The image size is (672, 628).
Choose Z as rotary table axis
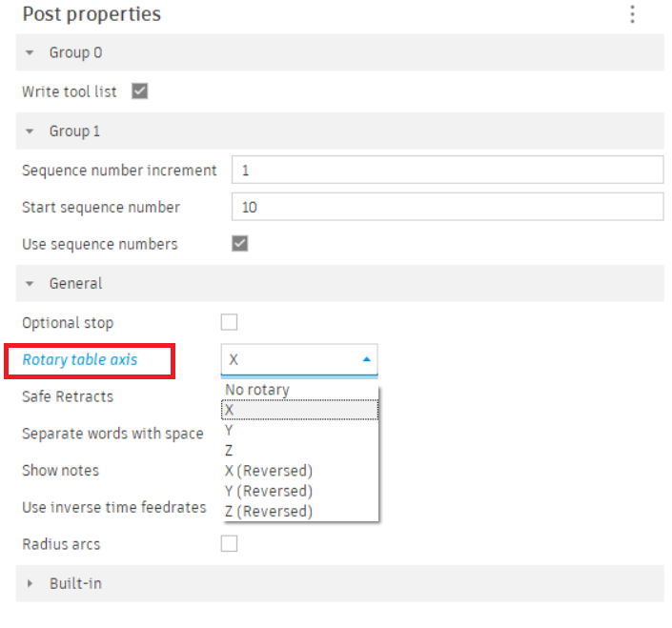pyautogui.click(x=230, y=451)
